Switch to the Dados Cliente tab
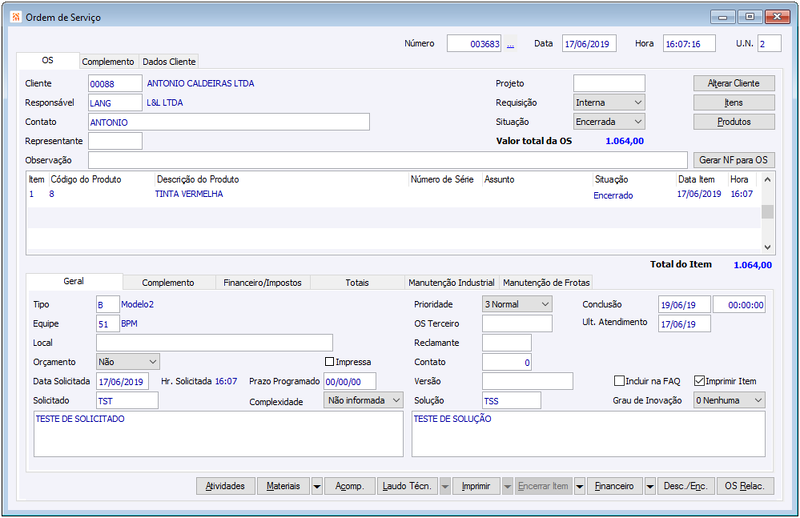This screenshot has width=800, height=518. 169,62
